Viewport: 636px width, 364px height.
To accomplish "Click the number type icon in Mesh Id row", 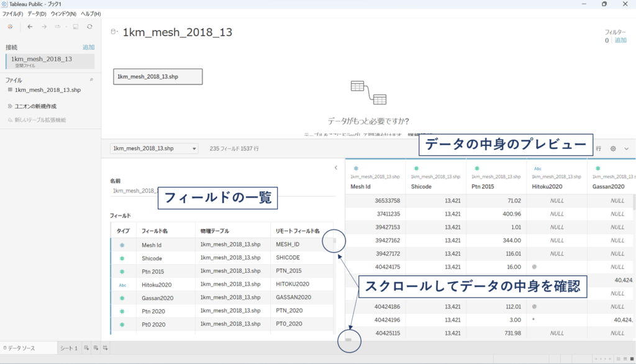I will (x=122, y=245).
